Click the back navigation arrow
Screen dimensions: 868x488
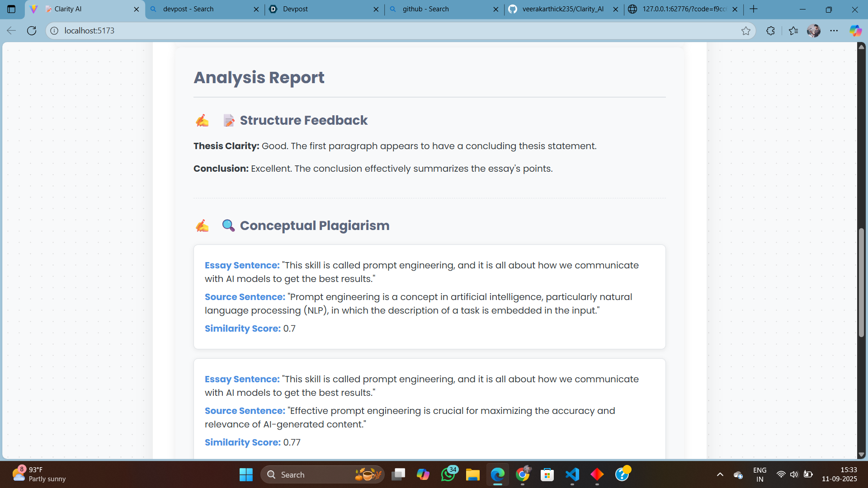coord(11,31)
